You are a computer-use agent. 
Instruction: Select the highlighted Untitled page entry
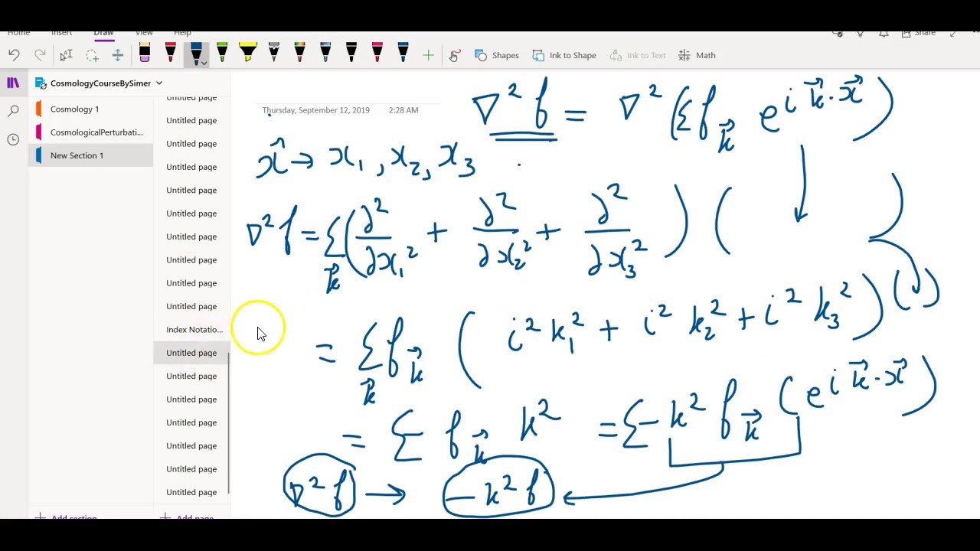[191, 353]
